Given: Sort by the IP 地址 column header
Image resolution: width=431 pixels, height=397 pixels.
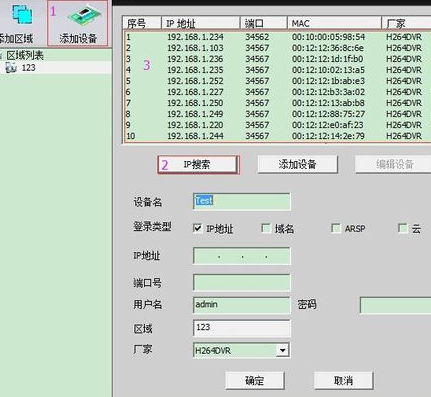Looking at the screenshot, I should [x=201, y=23].
